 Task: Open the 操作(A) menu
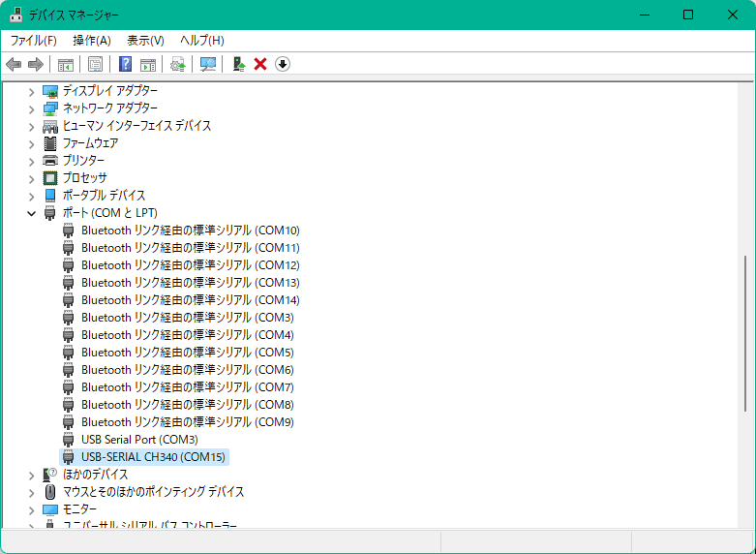(x=91, y=40)
